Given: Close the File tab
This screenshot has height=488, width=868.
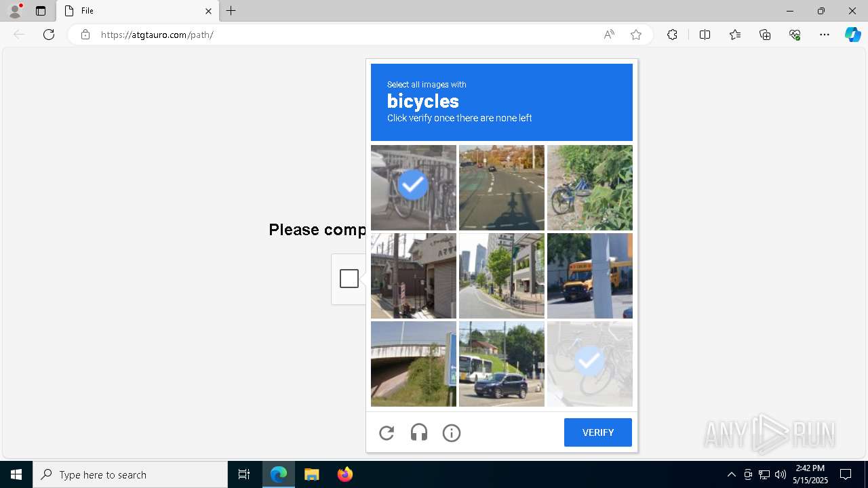Looking at the screenshot, I should (x=208, y=11).
